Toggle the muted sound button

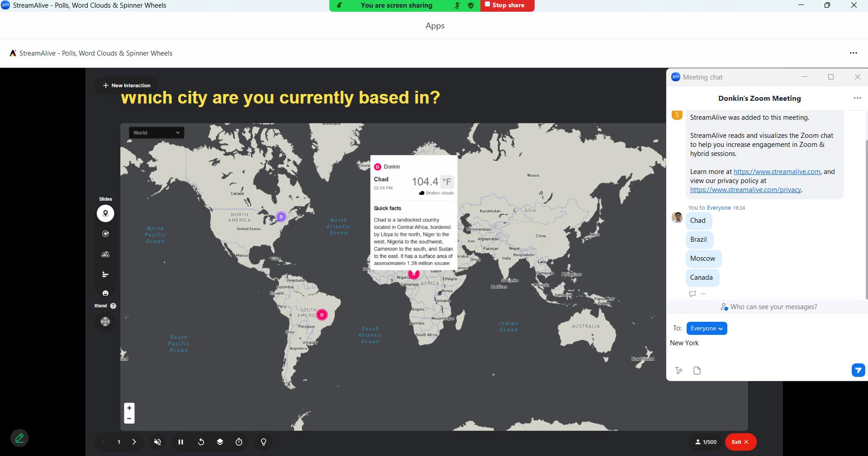[157, 442]
